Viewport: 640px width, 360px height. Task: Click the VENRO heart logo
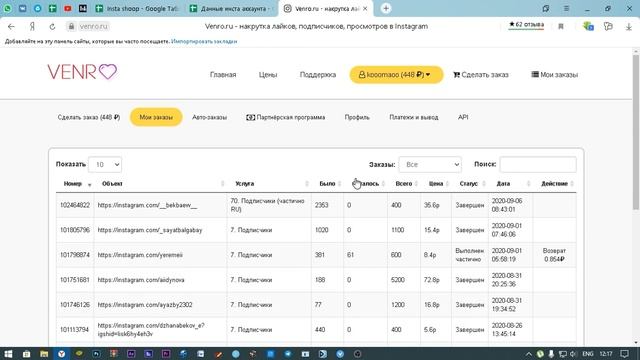click(x=82, y=72)
